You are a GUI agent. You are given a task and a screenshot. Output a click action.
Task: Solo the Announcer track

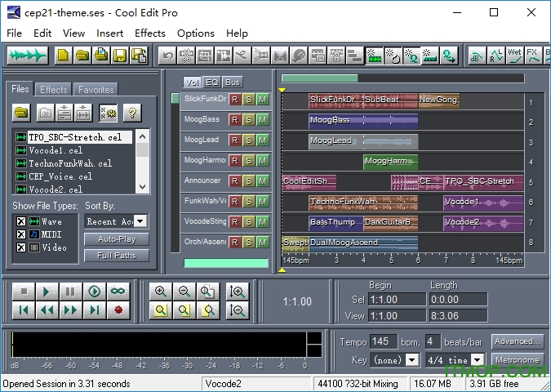point(248,180)
